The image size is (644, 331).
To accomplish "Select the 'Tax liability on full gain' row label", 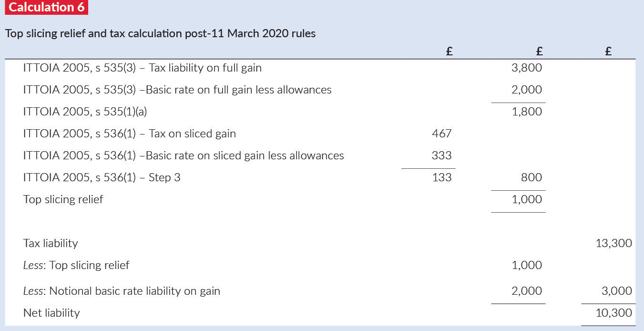I will 142,68.
